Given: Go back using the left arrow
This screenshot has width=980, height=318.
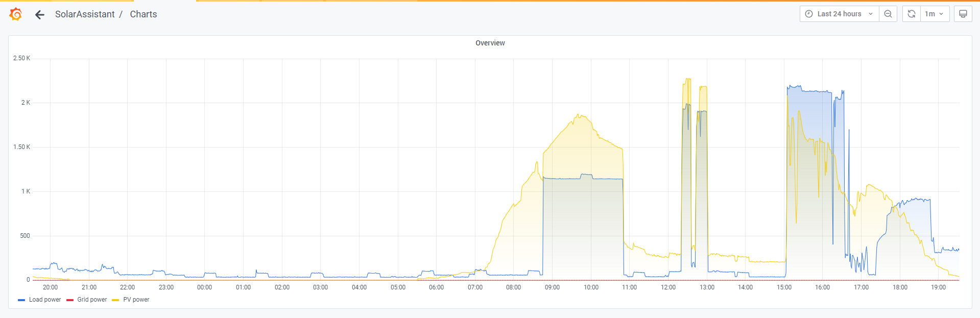Looking at the screenshot, I should (40, 14).
